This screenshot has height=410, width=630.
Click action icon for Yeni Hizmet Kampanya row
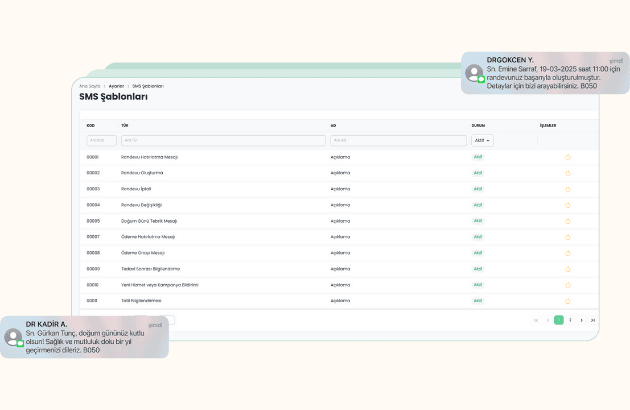(568, 285)
